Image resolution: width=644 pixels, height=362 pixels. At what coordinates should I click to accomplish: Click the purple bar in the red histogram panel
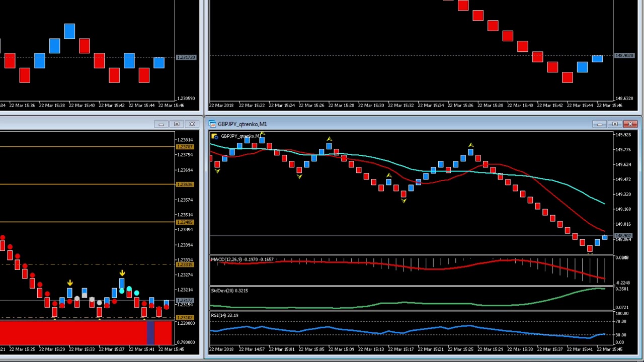click(x=150, y=333)
